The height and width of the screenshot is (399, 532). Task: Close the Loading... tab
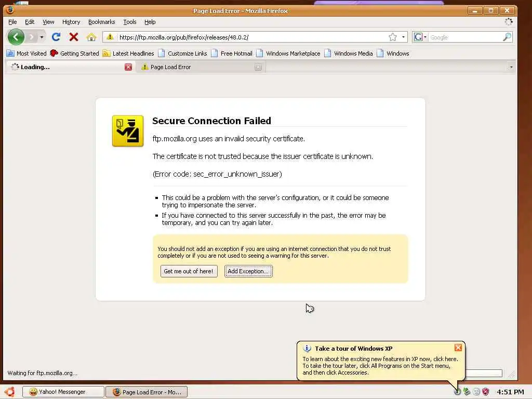coord(128,67)
